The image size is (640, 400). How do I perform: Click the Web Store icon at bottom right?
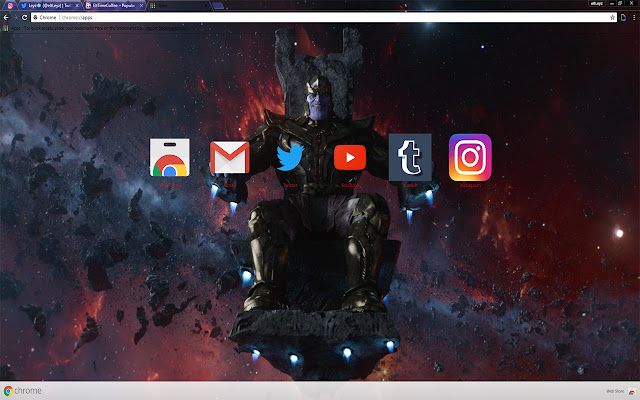coord(632,391)
